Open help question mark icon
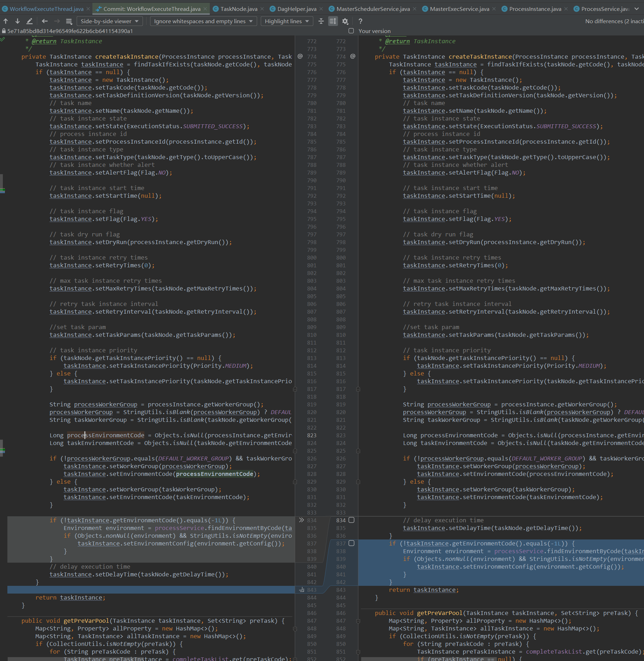The width and height of the screenshot is (644, 661). click(360, 21)
